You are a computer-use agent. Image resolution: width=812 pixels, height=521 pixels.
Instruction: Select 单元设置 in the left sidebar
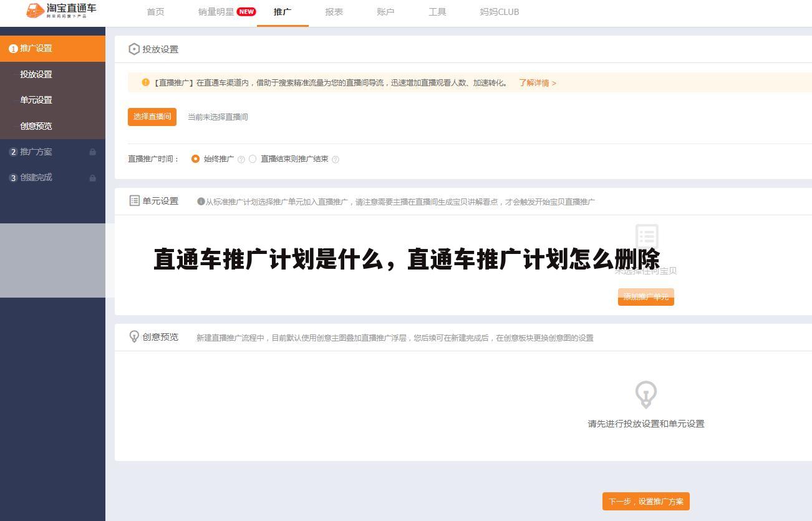pos(38,100)
